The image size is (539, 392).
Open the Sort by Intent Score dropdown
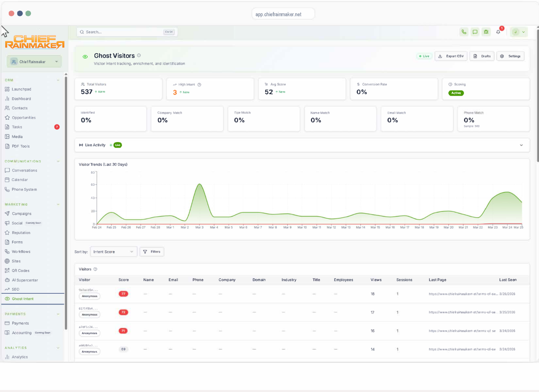(114, 252)
